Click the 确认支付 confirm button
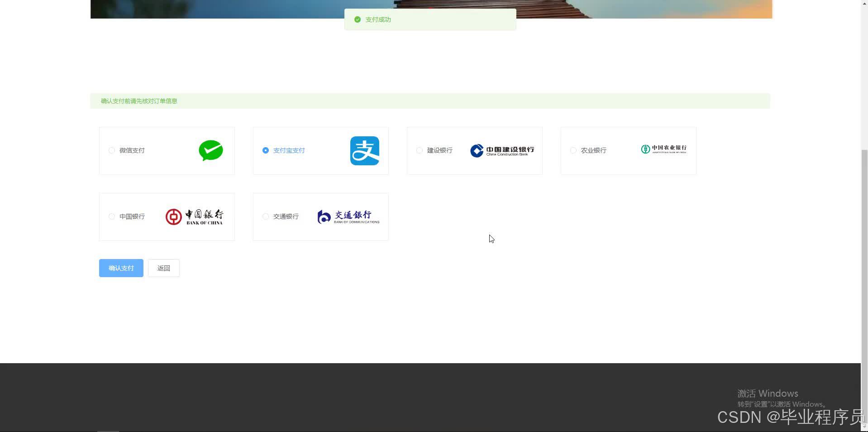Viewport: 868px width, 432px height. (x=121, y=268)
